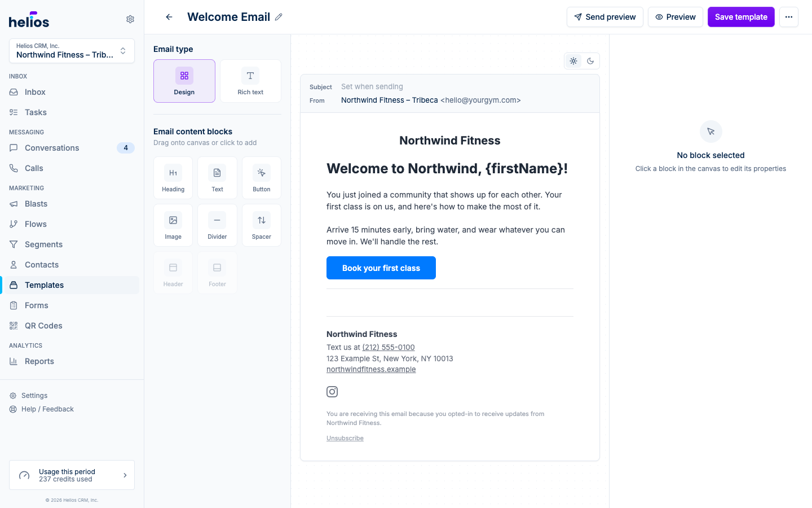Click the Helios logo
The image size is (812, 508).
click(29, 20)
